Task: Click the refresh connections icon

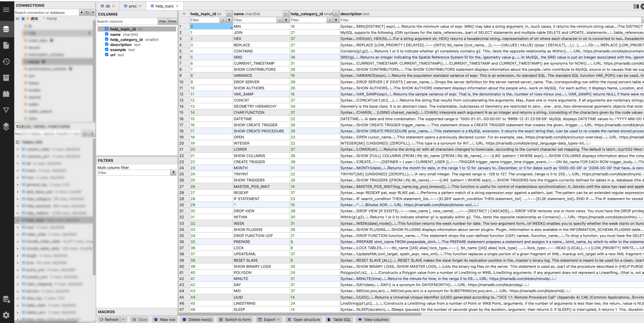Action: 92,12
